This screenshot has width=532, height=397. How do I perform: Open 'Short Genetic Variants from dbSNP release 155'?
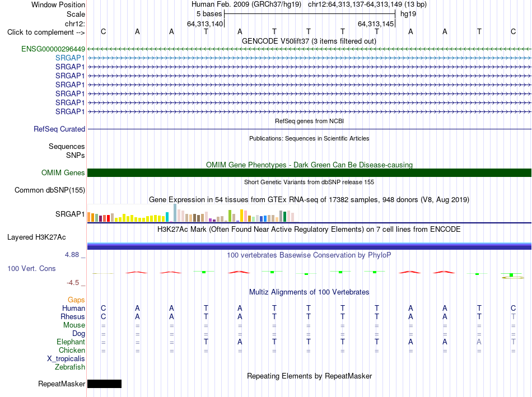pos(309,182)
